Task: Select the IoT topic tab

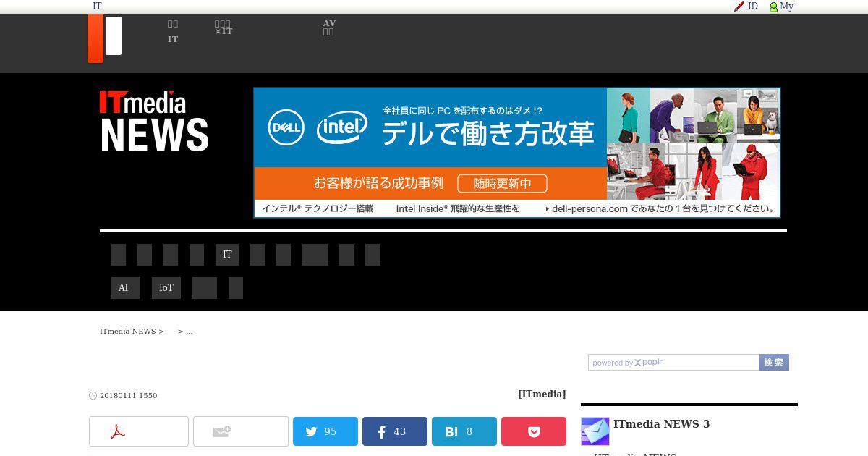Action: [166, 288]
